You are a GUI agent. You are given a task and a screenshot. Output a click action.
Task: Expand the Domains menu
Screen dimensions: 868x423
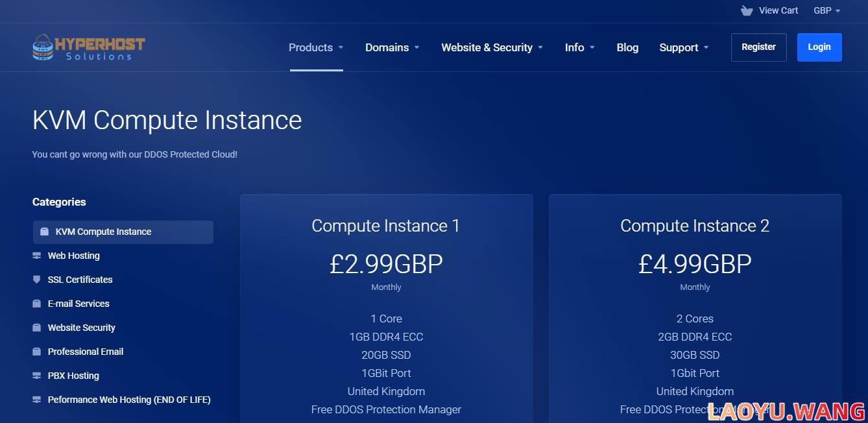(x=392, y=47)
